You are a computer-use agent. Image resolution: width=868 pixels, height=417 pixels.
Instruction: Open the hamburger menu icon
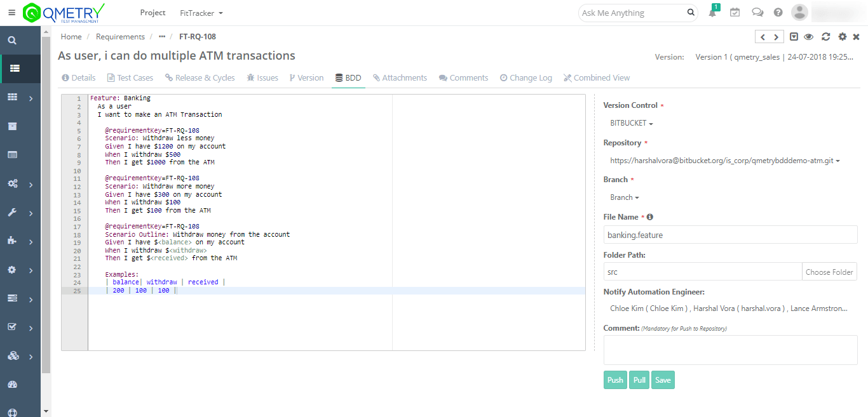[11, 13]
